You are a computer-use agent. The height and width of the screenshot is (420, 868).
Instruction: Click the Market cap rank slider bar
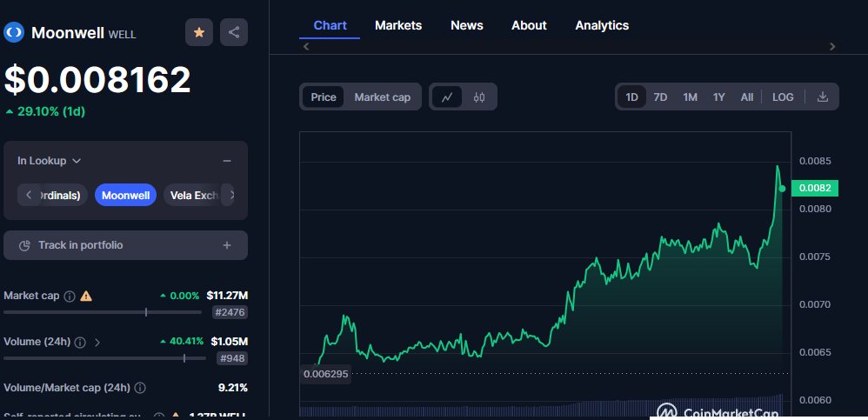click(103, 313)
